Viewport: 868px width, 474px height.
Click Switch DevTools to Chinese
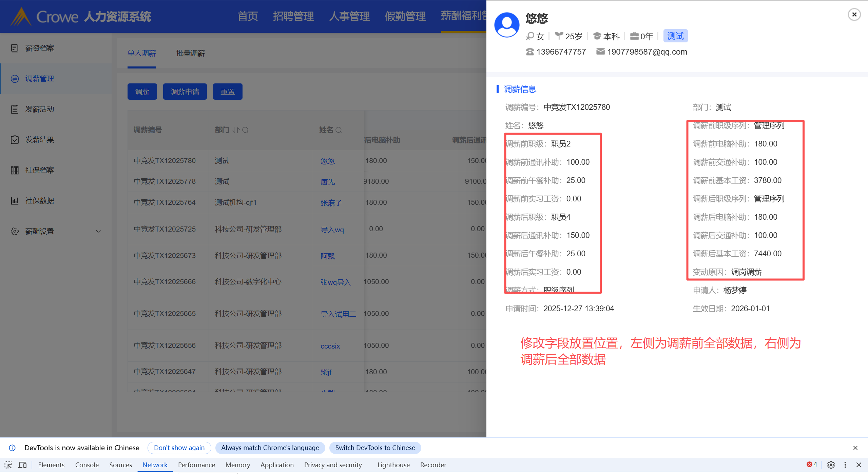[375, 448]
